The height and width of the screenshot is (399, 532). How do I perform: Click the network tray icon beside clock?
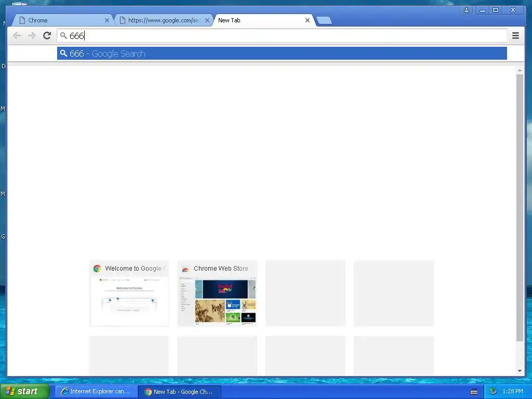(494, 392)
